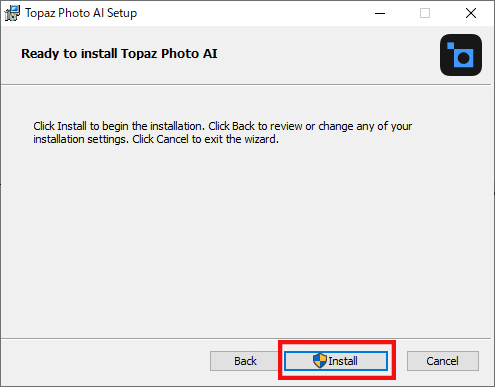Image resolution: width=495 pixels, height=387 pixels.
Task: Click the line starting "Click Install to begin"
Action: (222, 126)
